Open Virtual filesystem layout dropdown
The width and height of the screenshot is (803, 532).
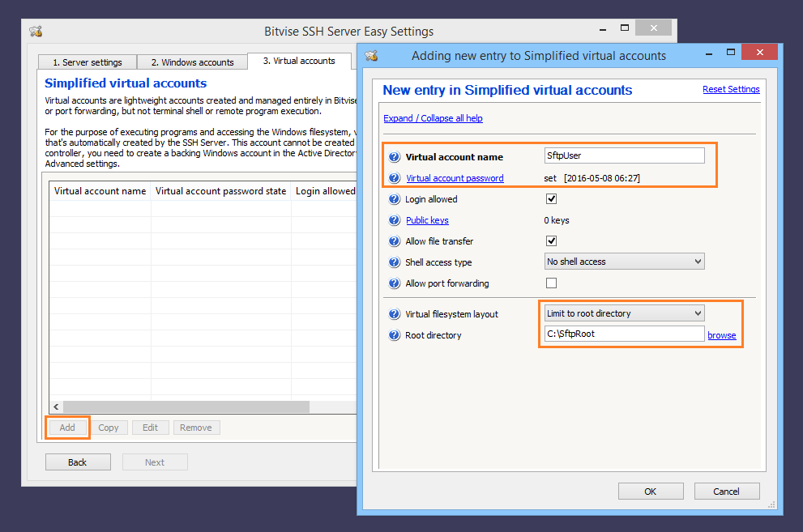tap(624, 313)
